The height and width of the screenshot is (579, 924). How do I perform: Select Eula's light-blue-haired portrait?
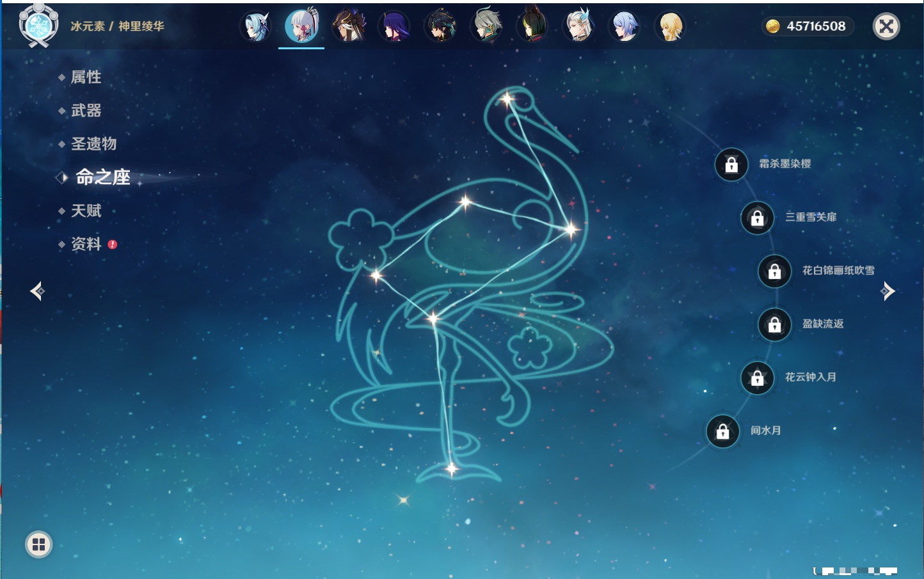click(256, 27)
